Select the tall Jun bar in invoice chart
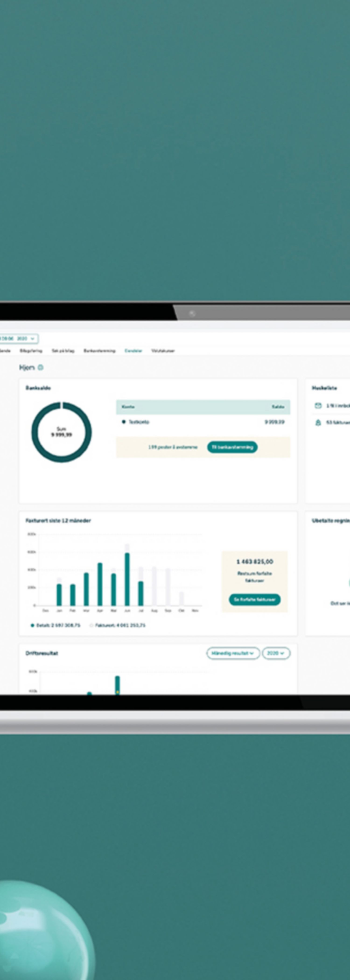This screenshot has width=350, height=980. 127,579
